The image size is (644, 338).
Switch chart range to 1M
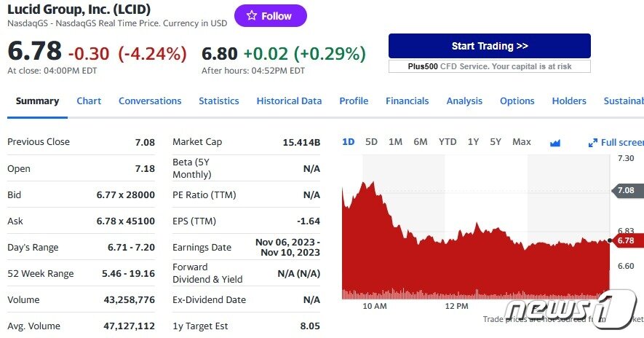click(x=395, y=142)
